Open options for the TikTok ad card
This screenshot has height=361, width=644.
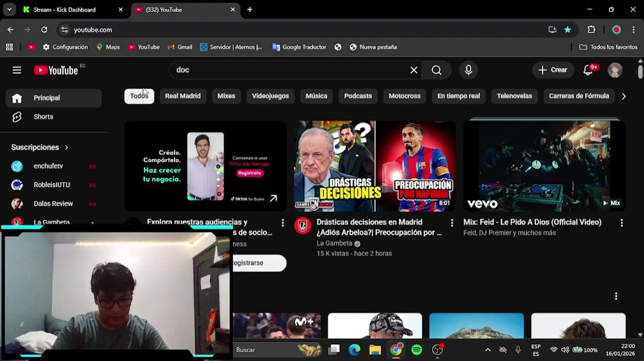tap(282, 223)
